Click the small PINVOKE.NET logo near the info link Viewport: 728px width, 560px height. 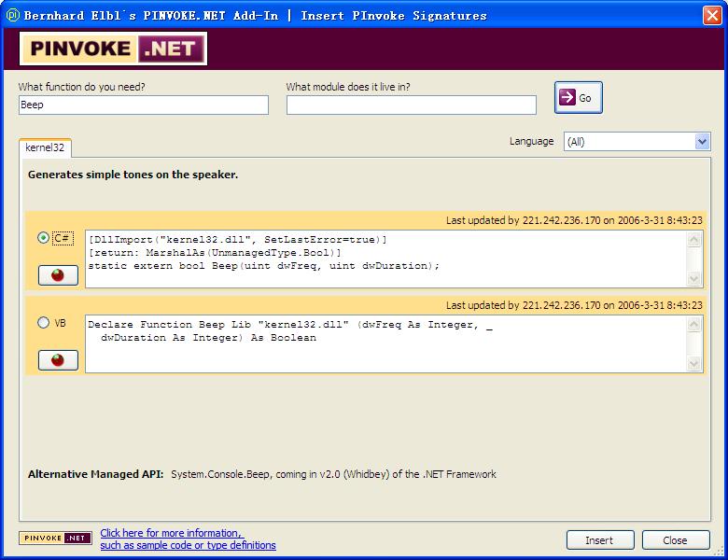tap(55, 539)
